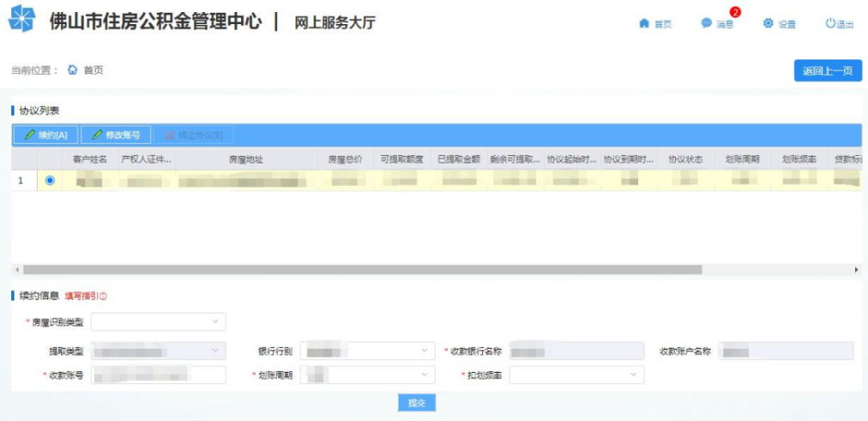Click the 收款银行名称 field

click(x=577, y=350)
